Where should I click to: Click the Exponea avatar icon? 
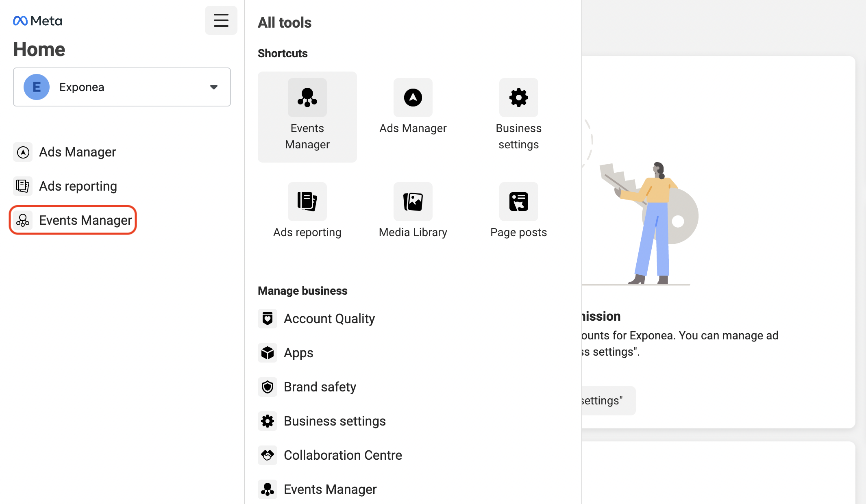coord(37,87)
